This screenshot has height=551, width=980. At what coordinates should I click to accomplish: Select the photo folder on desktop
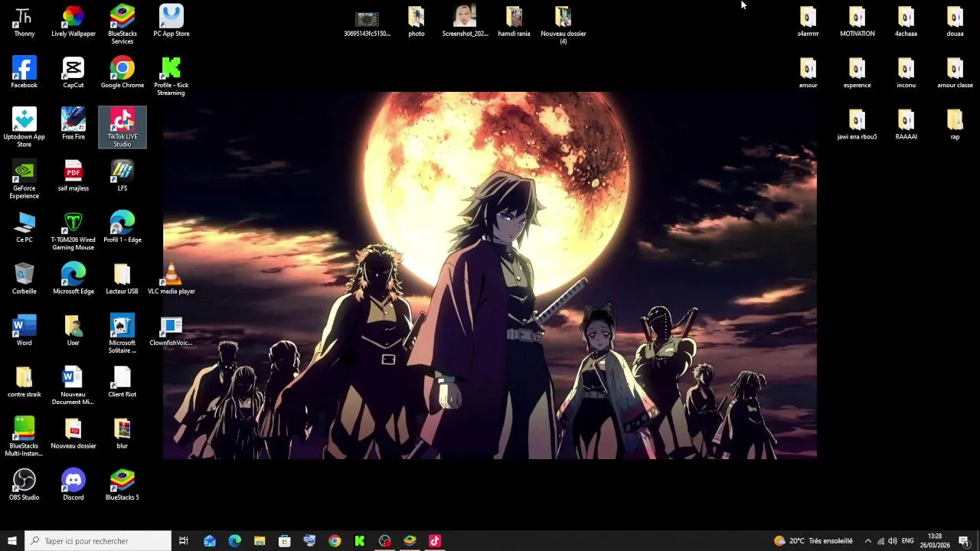(x=416, y=21)
